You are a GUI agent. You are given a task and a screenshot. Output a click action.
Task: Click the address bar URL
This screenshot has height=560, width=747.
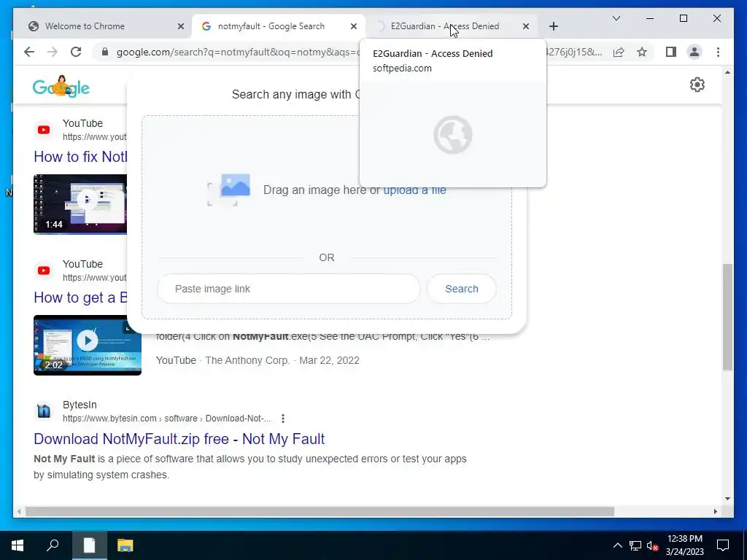237,52
